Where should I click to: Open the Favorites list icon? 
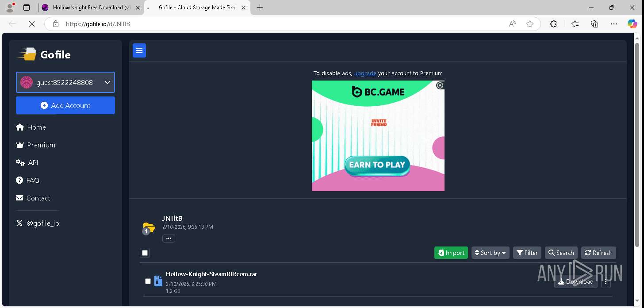click(x=575, y=24)
